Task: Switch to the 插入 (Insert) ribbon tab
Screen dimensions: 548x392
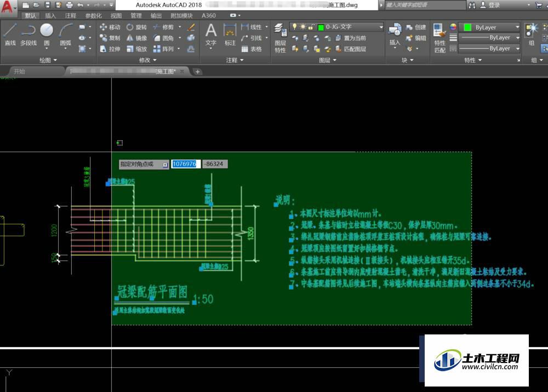Action: click(50, 15)
